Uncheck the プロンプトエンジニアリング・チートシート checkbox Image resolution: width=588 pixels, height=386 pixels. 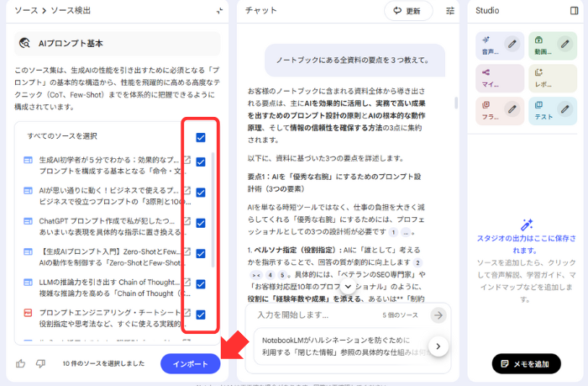(201, 315)
